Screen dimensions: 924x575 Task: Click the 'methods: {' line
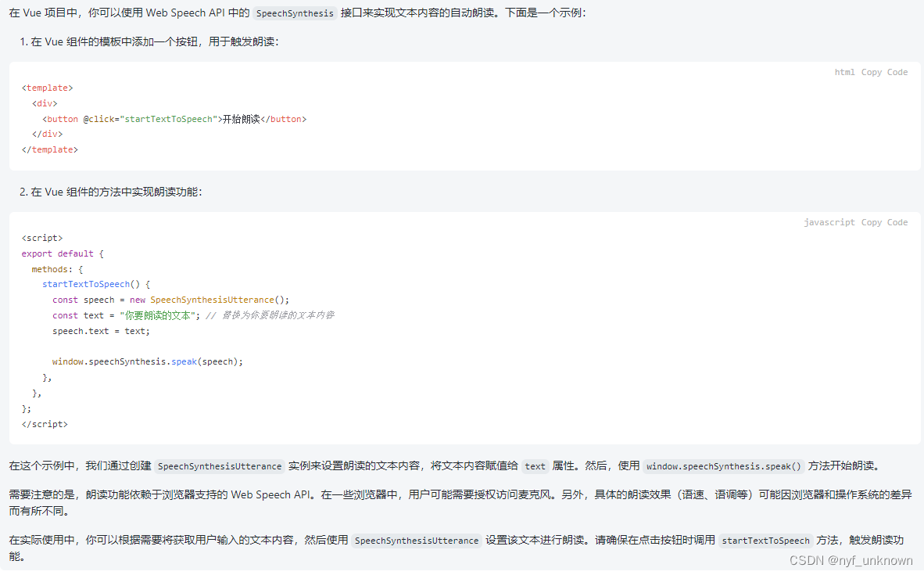pyautogui.click(x=57, y=270)
